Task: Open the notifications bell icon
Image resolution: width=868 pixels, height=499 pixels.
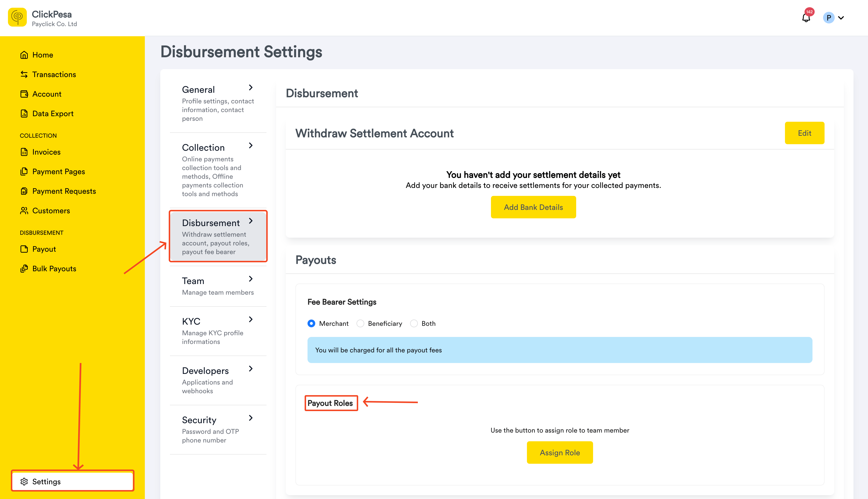Action: tap(806, 18)
